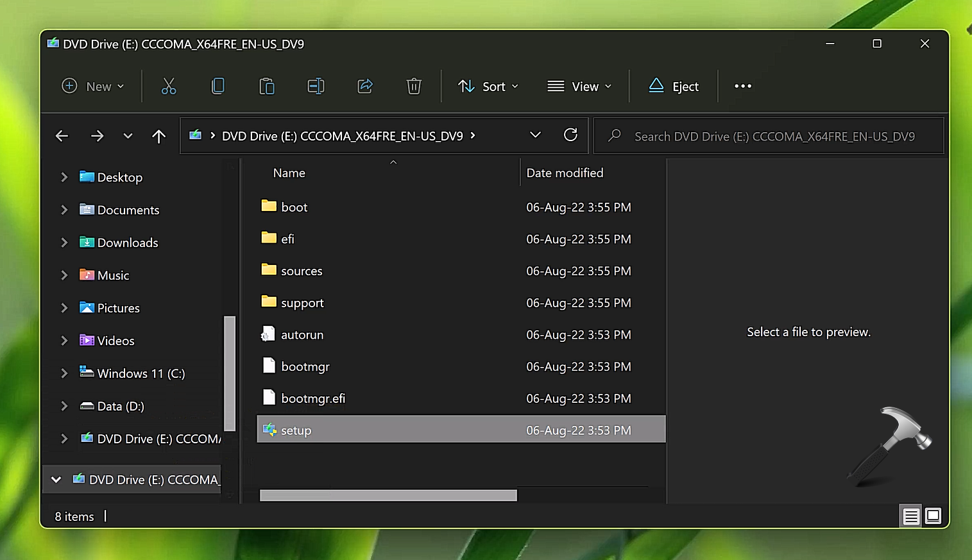
Task: Eject the DVD drive
Action: (x=674, y=87)
